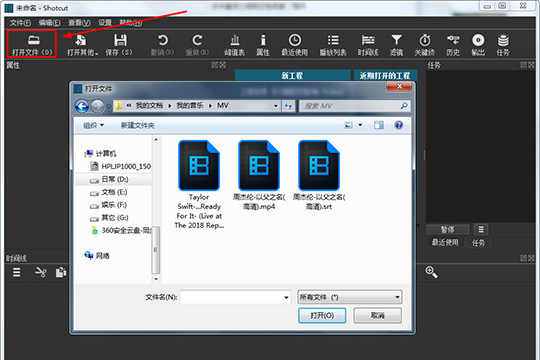
Task: Open the Playlist toolbar icon
Action: (x=333, y=40)
